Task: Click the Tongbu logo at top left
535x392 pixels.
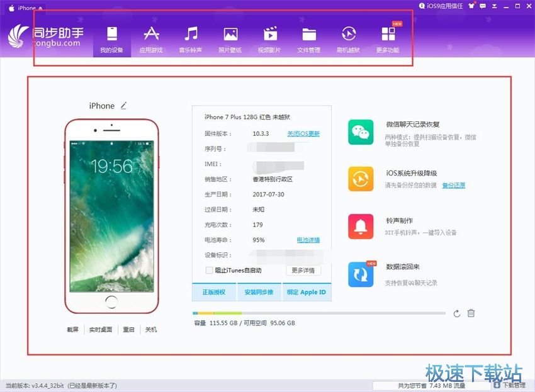Action: click(45, 36)
